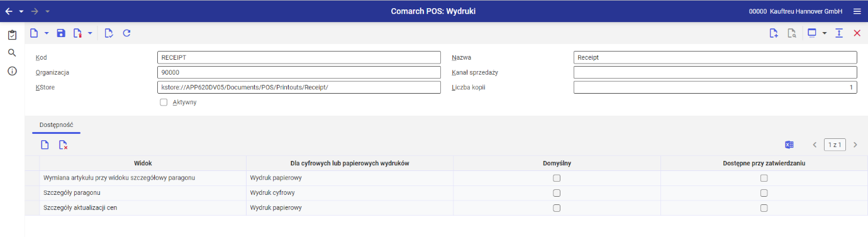This screenshot has height=237, width=868.
Task: Close the form with red X
Action: [857, 33]
